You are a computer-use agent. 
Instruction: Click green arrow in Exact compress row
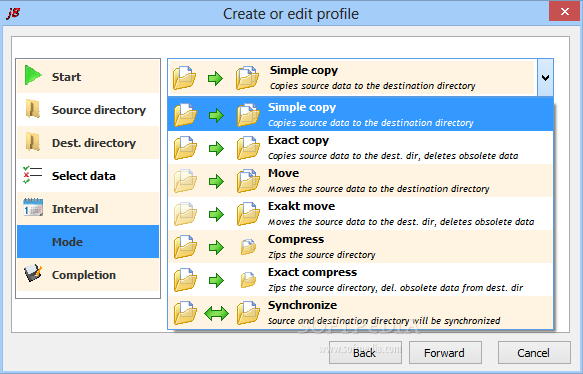coord(216,280)
